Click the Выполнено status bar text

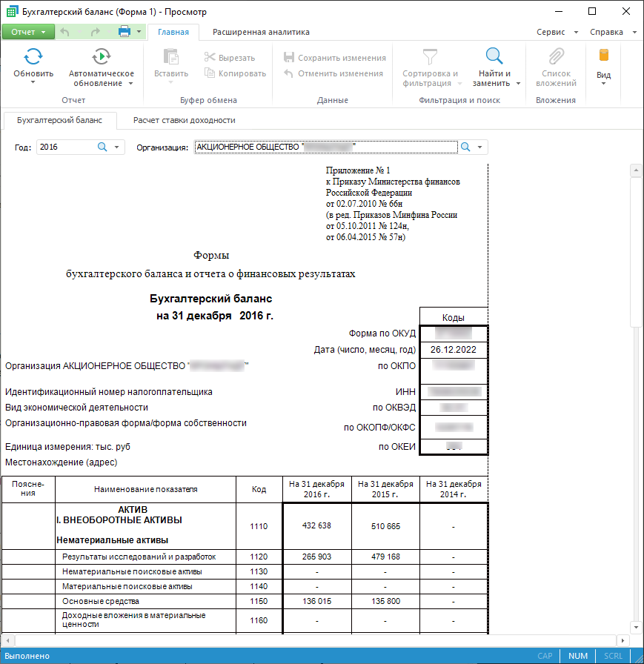pos(27,656)
